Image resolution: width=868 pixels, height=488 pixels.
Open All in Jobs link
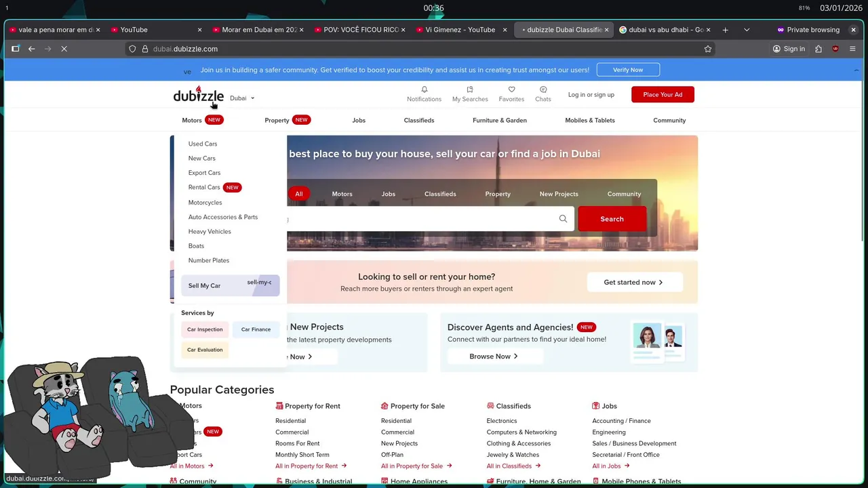click(611, 466)
